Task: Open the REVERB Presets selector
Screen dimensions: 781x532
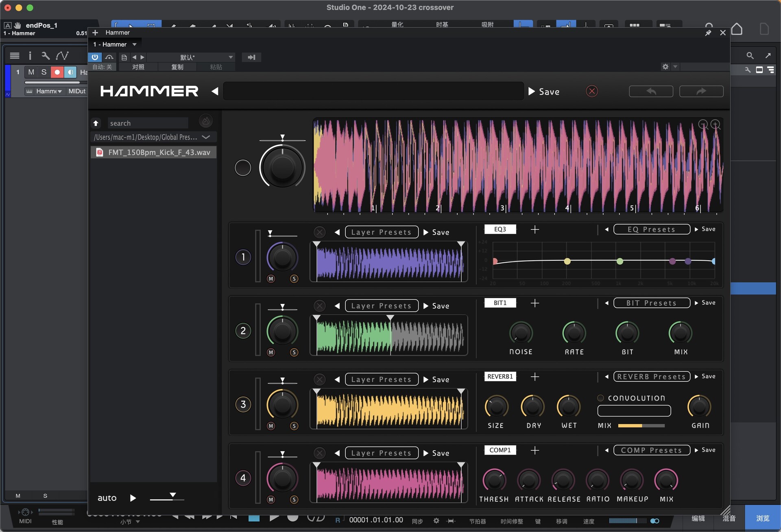Action: (x=651, y=377)
